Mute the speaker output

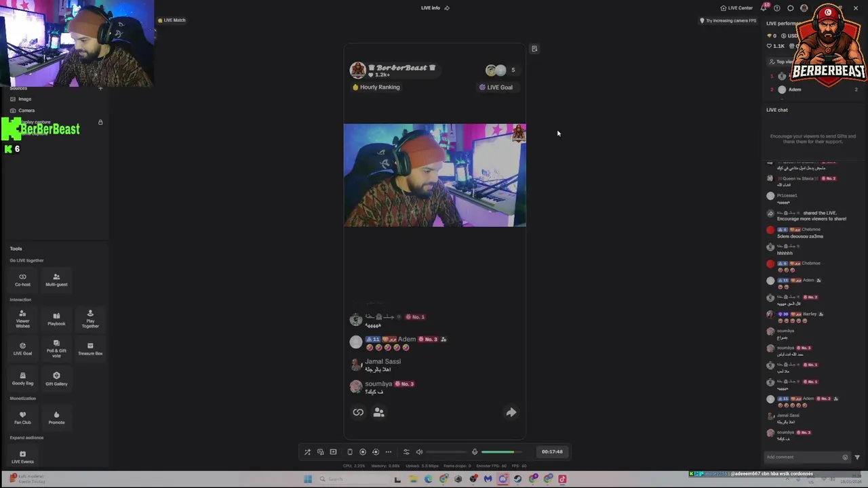[419, 452]
